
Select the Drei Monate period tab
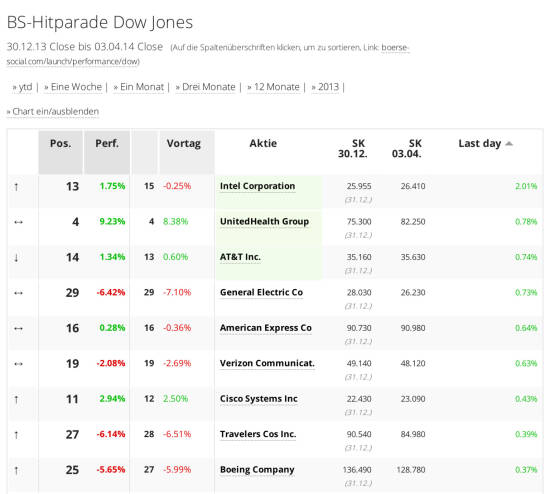pos(206,87)
